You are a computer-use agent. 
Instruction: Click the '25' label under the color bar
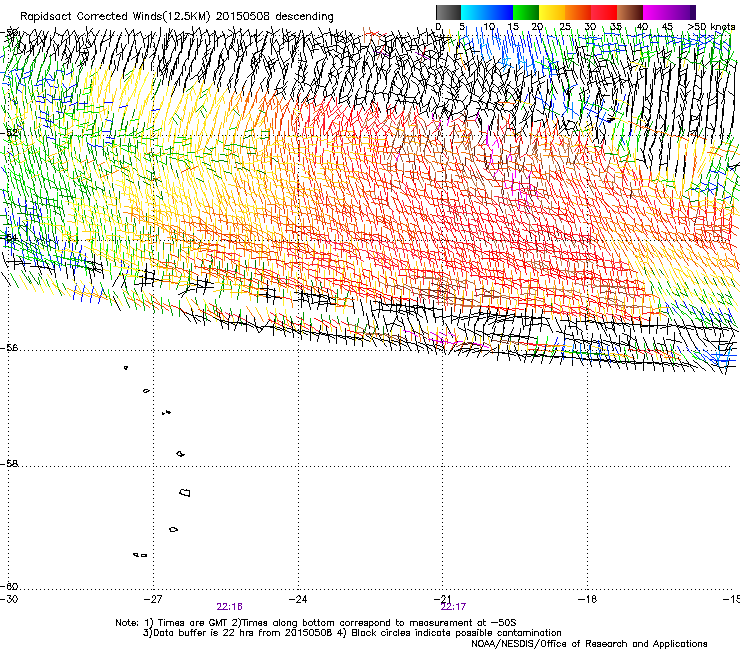pos(564,26)
